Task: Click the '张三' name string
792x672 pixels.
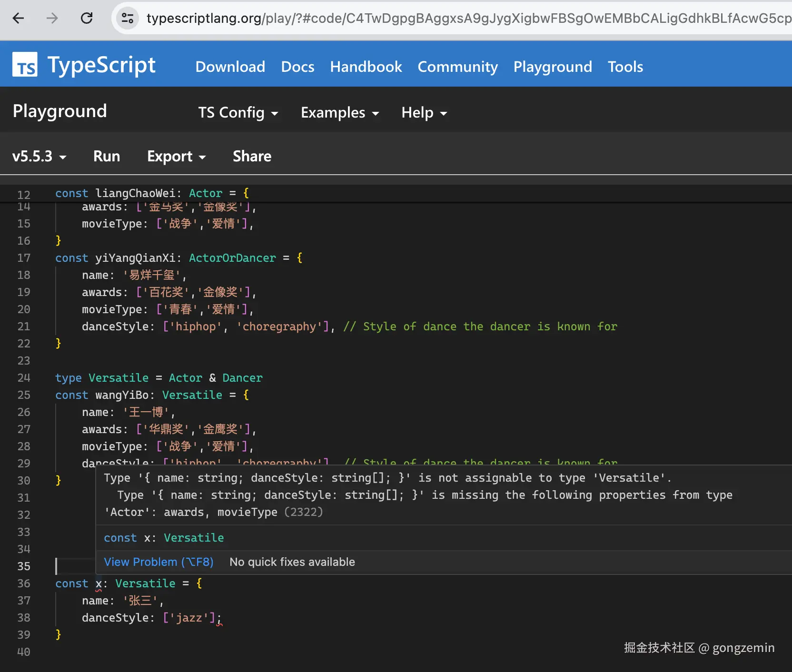Action: (x=140, y=601)
